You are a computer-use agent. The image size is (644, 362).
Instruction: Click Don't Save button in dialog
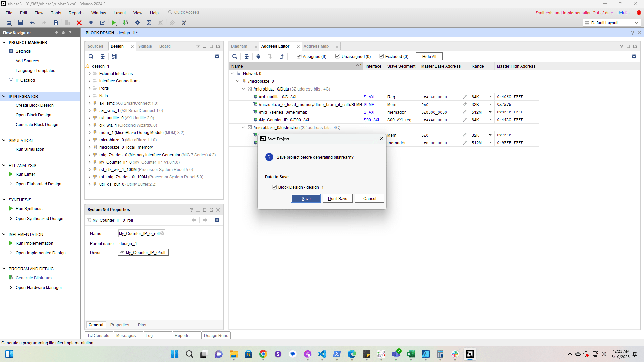coord(337,198)
